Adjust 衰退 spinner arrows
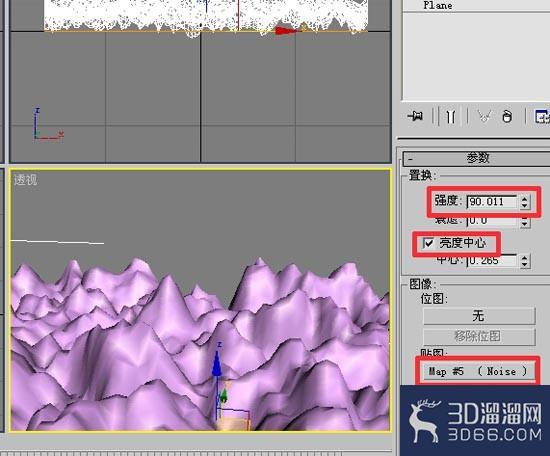 [524, 222]
